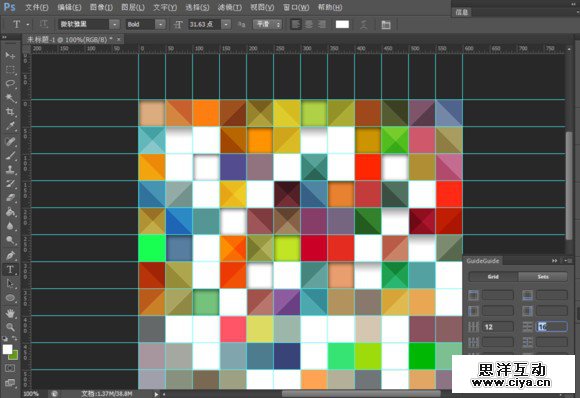Image resolution: width=580 pixels, height=398 pixels.
Task: Select the Move tool
Action: click(x=10, y=55)
